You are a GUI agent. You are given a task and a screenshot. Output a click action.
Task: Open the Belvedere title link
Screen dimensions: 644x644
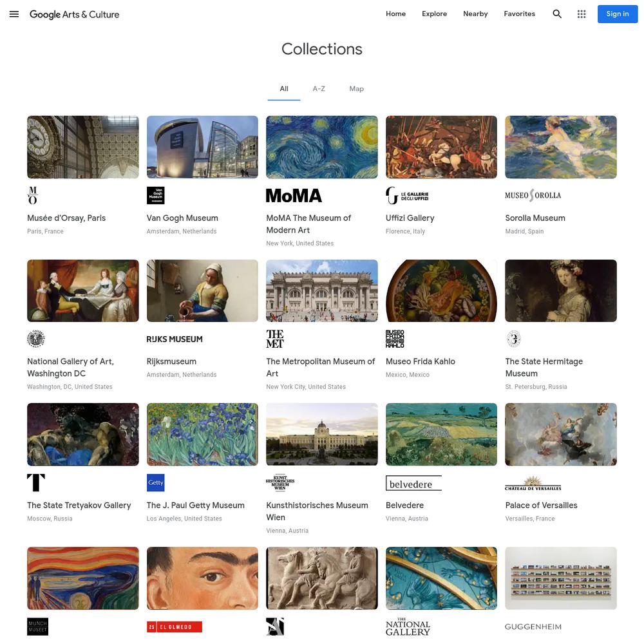point(404,506)
